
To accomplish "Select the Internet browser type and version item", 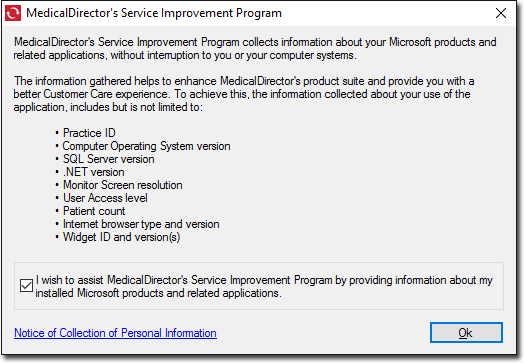I will pyautogui.click(x=141, y=224).
